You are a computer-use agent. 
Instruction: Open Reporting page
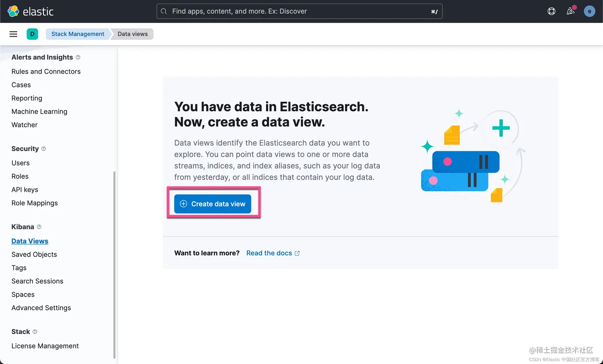click(27, 98)
